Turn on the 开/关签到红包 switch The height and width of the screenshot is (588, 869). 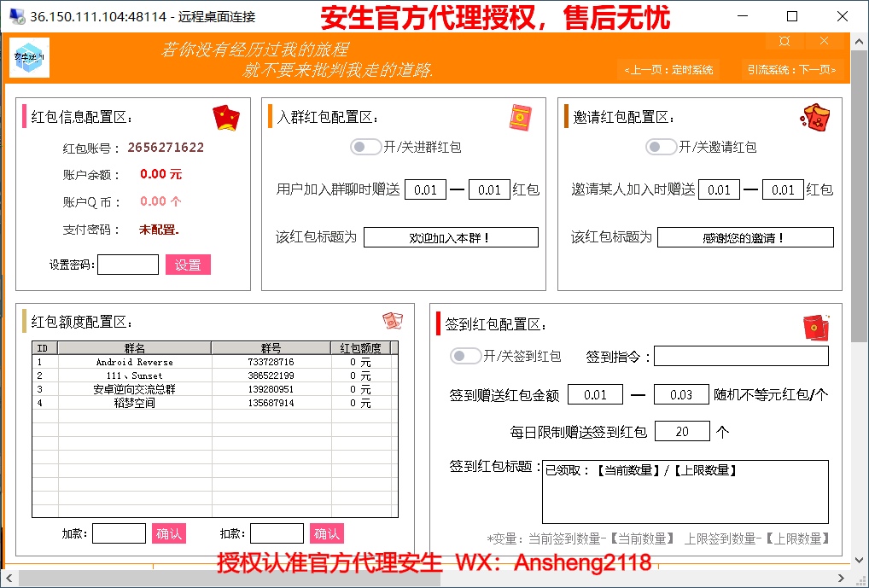(x=466, y=356)
